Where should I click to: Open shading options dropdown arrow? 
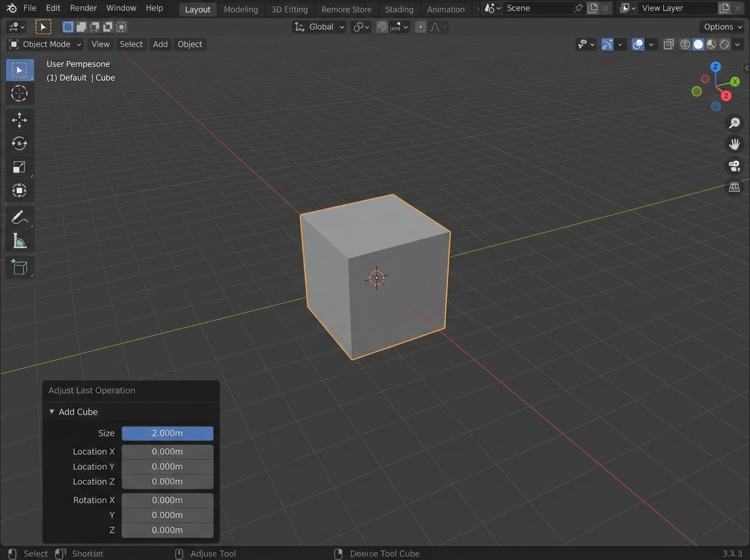click(x=738, y=44)
